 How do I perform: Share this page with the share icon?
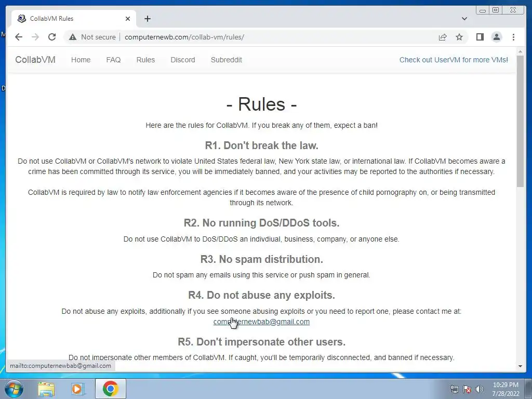coord(443,37)
